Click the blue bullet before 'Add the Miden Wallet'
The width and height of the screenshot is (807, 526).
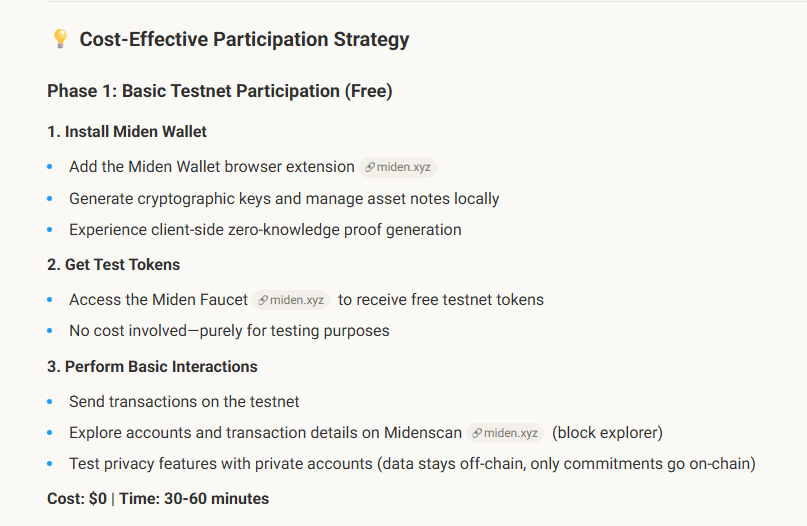tap(51, 167)
